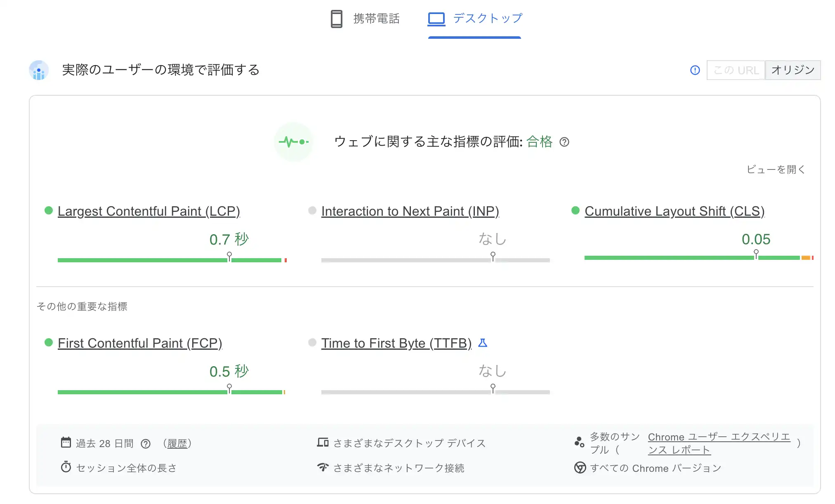Viewport: 835px width, 504px height.
Task: Switch data scope to オリジン
Action: point(793,70)
